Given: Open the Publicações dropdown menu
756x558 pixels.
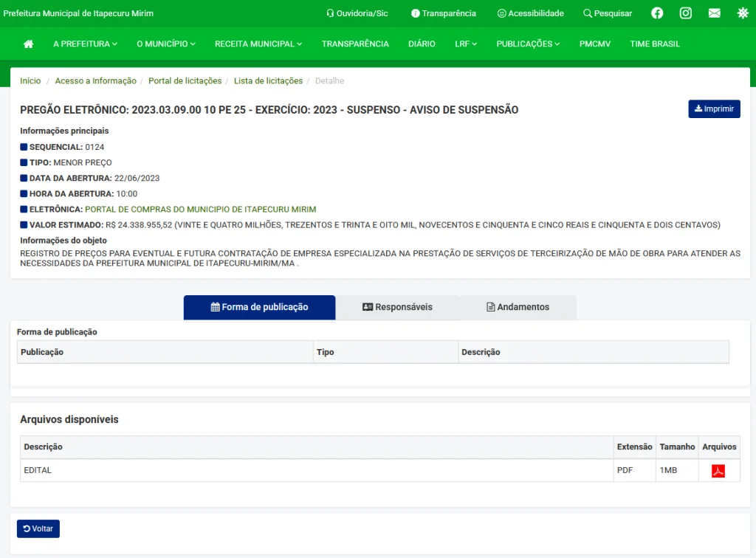Looking at the screenshot, I should coord(528,44).
